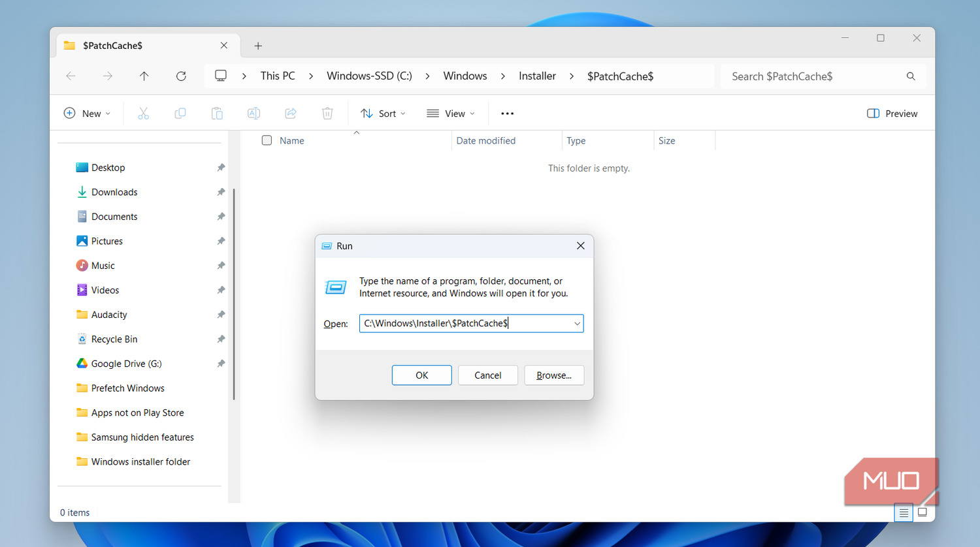Screen dimensions: 980x547
Task: Click the pin icon next to Recycle Bin
Action: click(221, 339)
